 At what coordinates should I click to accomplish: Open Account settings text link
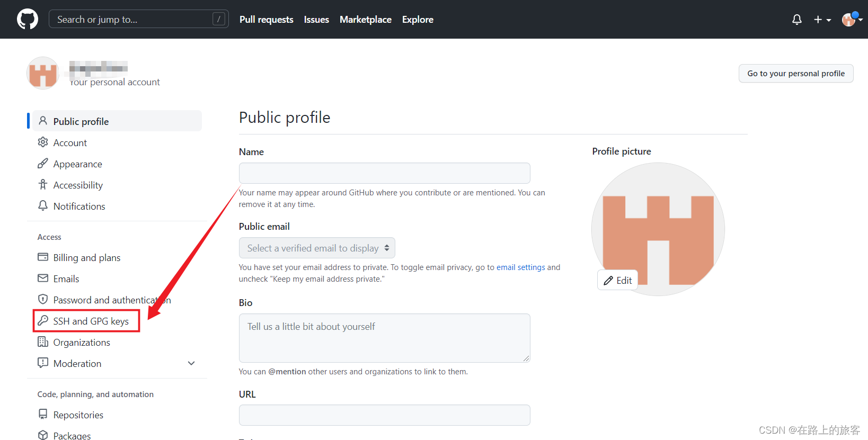point(70,143)
